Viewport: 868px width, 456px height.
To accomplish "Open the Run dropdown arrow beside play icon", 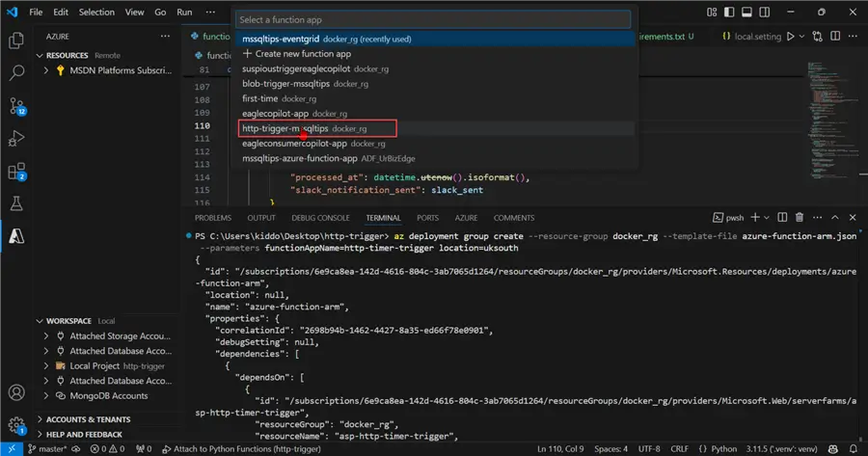I will tap(801, 37).
